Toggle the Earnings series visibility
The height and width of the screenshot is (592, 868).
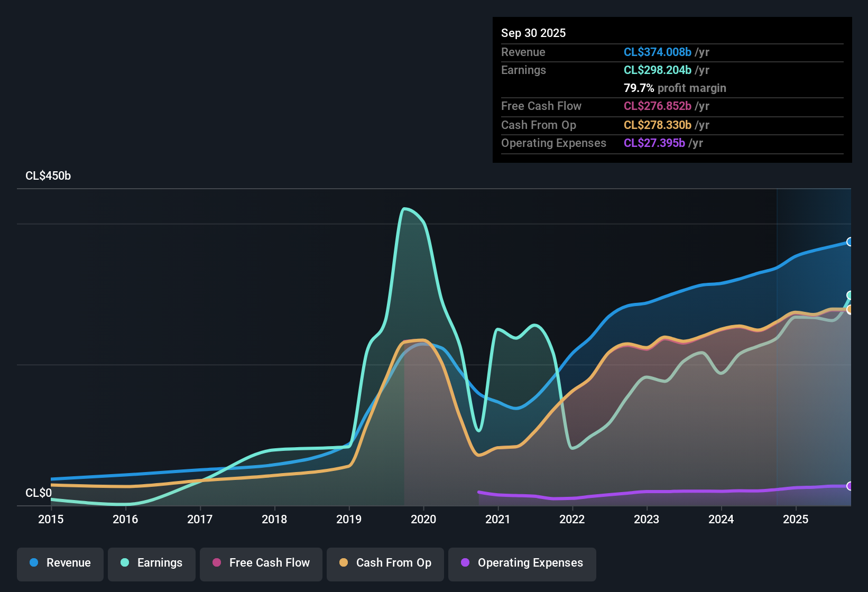tap(152, 563)
